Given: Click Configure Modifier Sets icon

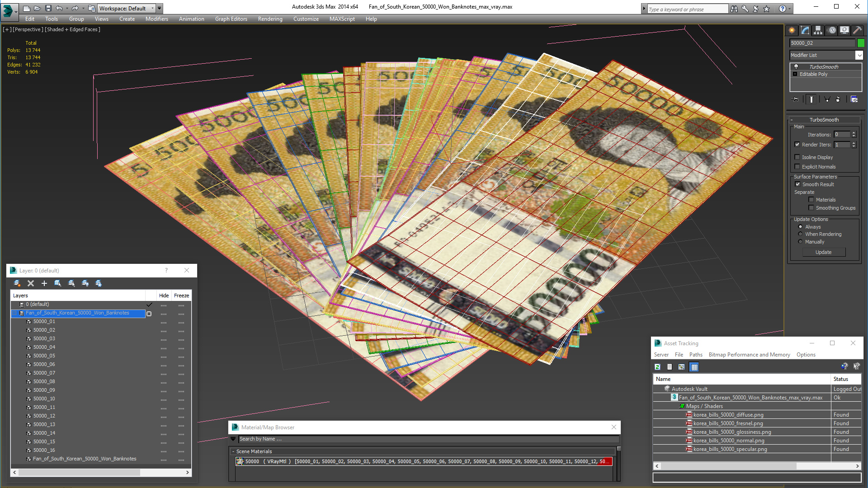Looking at the screenshot, I should pos(854,99).
